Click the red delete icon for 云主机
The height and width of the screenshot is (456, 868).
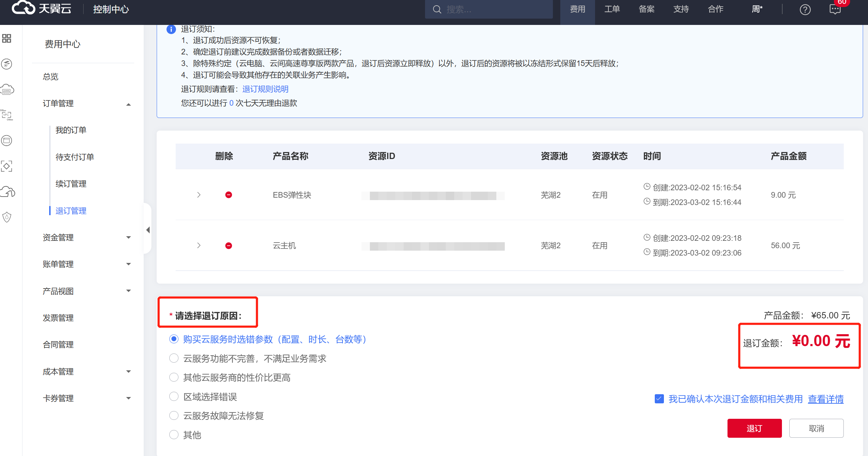coord(228,246)
